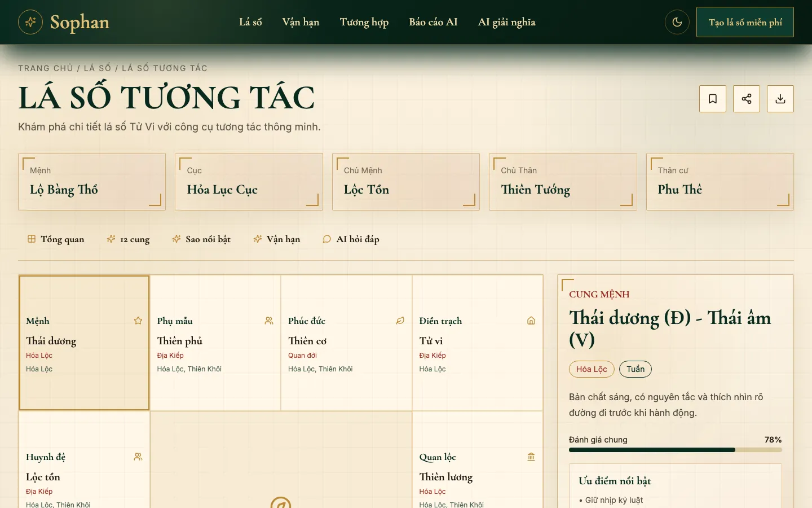Switch to the Vận hạn tab below cards

(x=277, y=239)
